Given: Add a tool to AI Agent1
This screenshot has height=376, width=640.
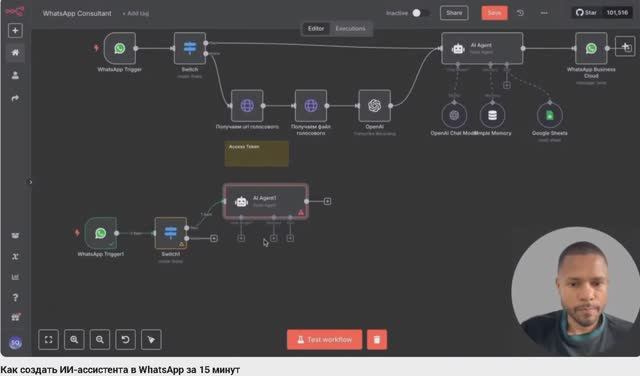Looking at the screenshot, I should pos(290,238).
